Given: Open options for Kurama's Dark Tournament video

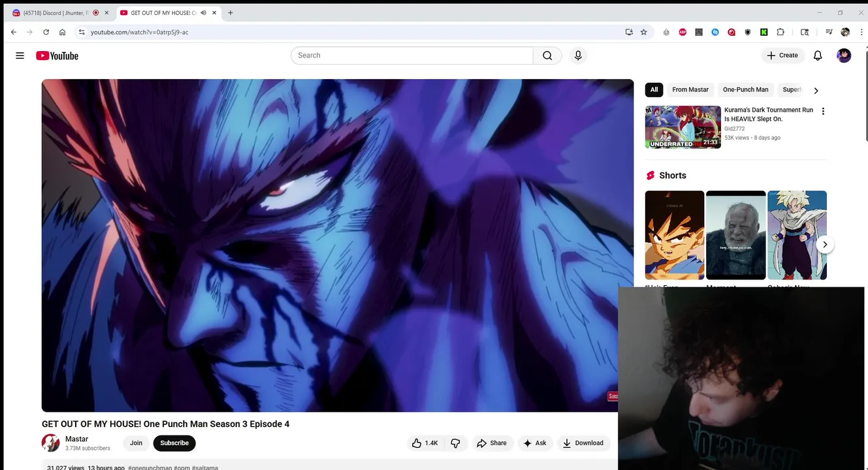Looking at the screenshot, I should click(x=823, y=111).
